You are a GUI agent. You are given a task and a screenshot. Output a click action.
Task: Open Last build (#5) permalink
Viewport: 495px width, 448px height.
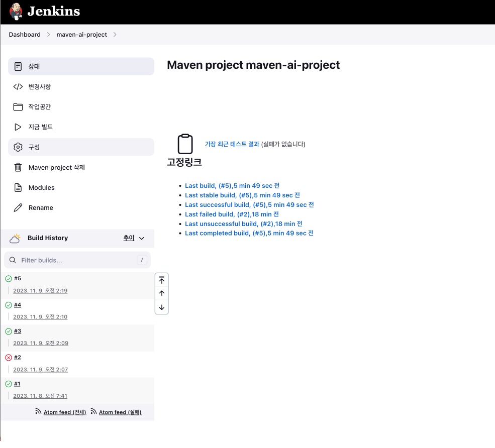(232, 185)
